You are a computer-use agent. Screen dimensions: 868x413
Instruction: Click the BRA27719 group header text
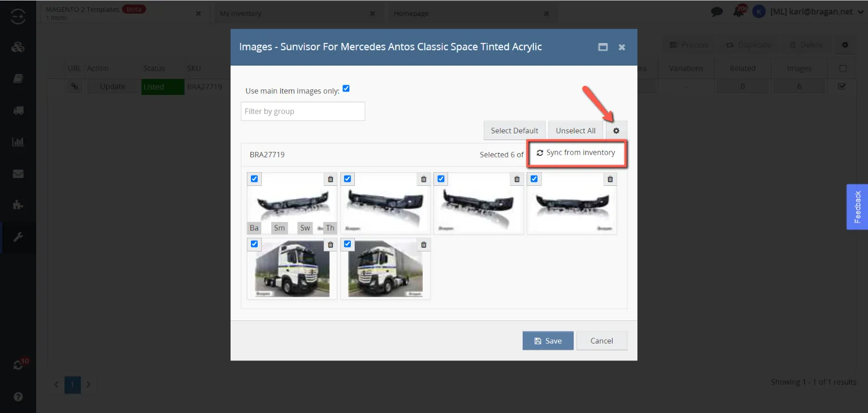tap(267, 154)
